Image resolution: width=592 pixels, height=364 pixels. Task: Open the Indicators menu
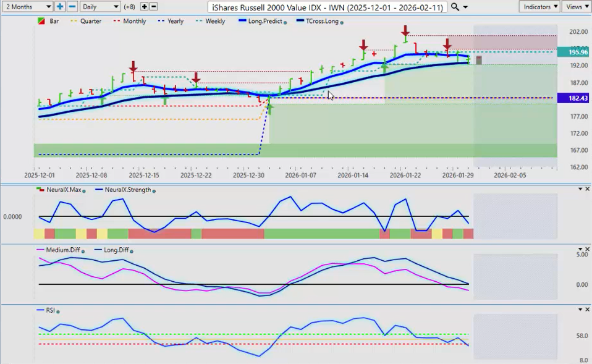pyautogui.click(x=539, y=6)
